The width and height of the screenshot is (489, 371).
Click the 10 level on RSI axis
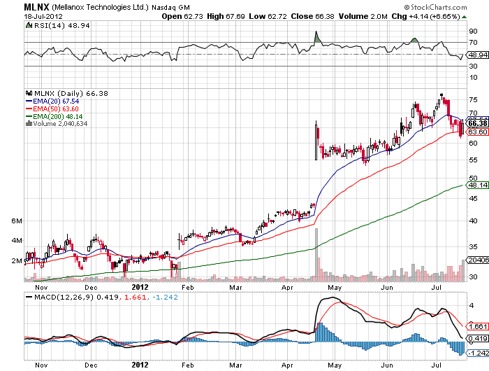(473, 78)
